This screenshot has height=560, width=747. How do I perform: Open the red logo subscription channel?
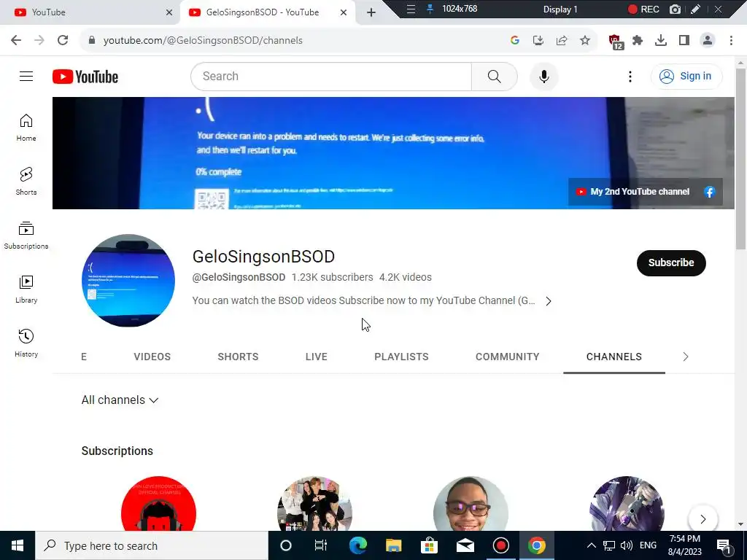click(158, 503)
